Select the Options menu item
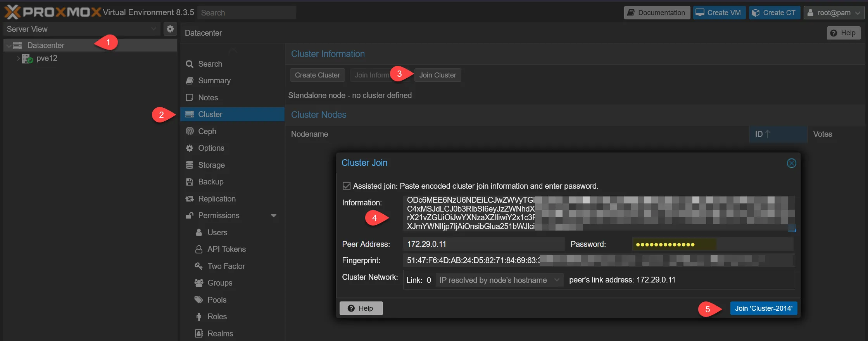868x341 pixels. [211, 148]
